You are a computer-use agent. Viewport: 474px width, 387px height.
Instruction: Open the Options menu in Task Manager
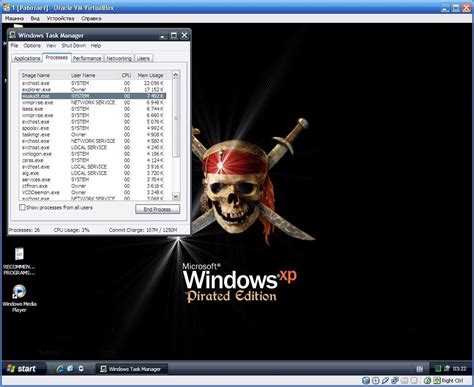pos(32,45)
